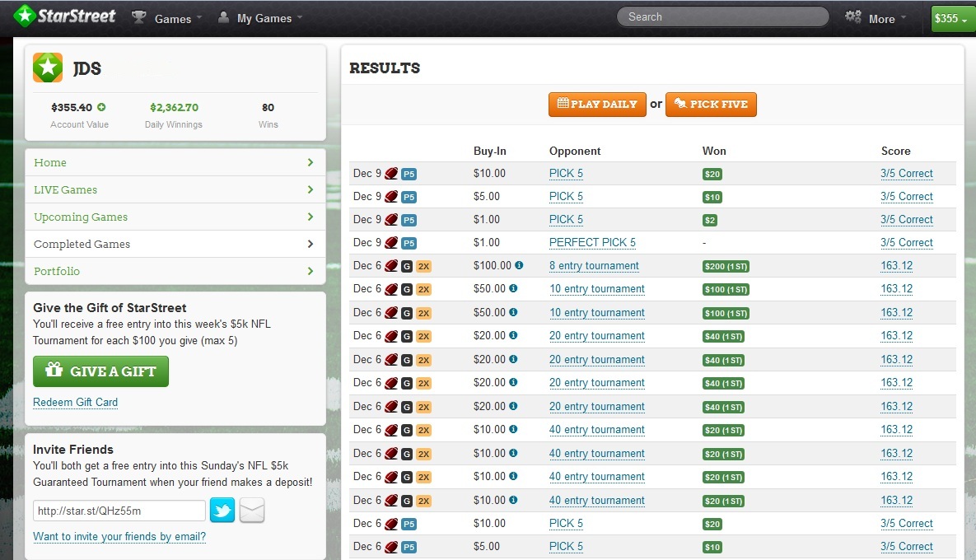Open Portfolio in sidebar

point(175,271)
